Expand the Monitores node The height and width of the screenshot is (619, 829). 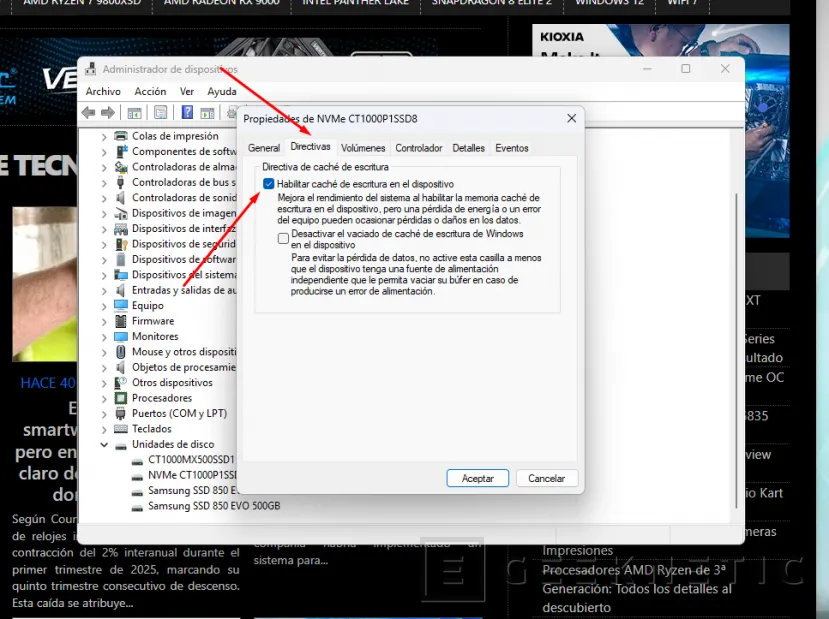[x=104, y=337]
